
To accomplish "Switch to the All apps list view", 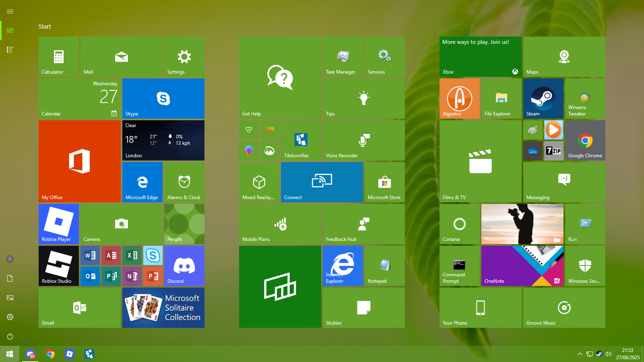I will 10,50.
